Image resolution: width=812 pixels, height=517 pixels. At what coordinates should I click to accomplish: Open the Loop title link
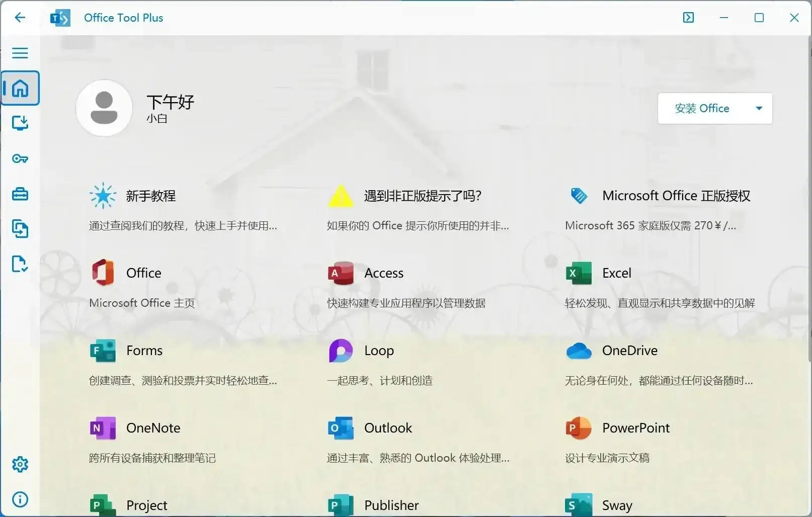coord(379,351)
